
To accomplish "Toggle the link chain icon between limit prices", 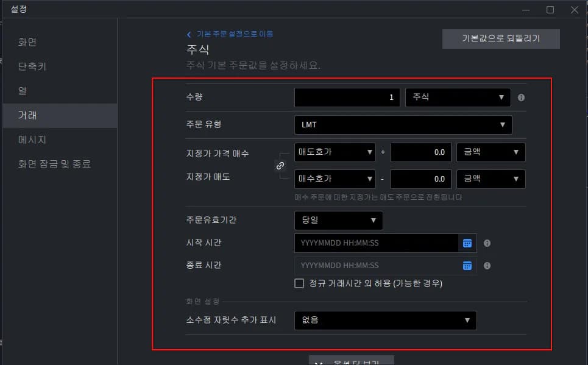I will (280, 165).
